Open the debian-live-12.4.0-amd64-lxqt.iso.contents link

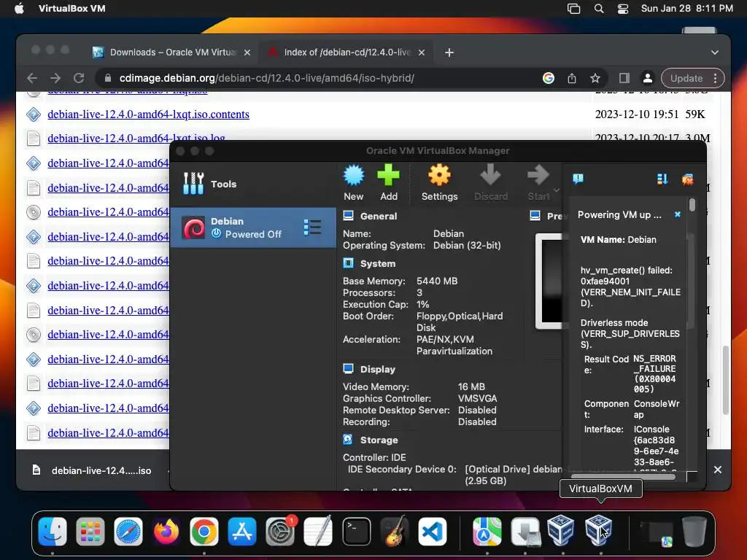tap(148, 114)
